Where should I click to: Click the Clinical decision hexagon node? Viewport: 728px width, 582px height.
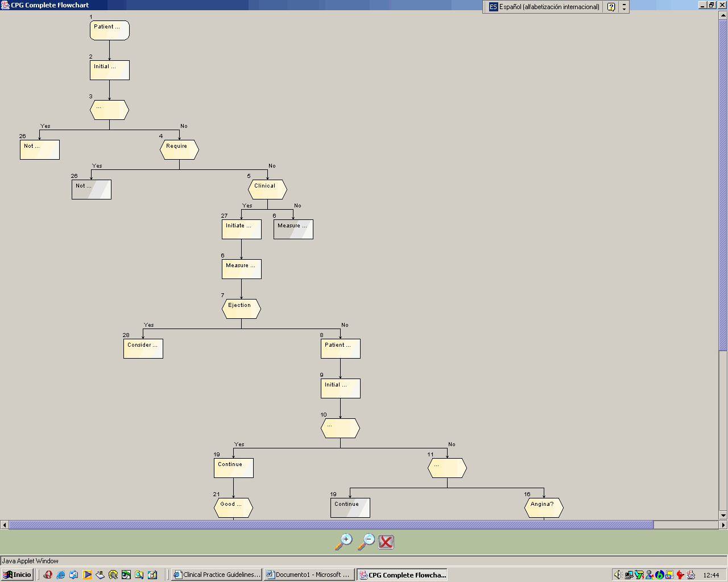pyautogui.click(x=267, y=189)
